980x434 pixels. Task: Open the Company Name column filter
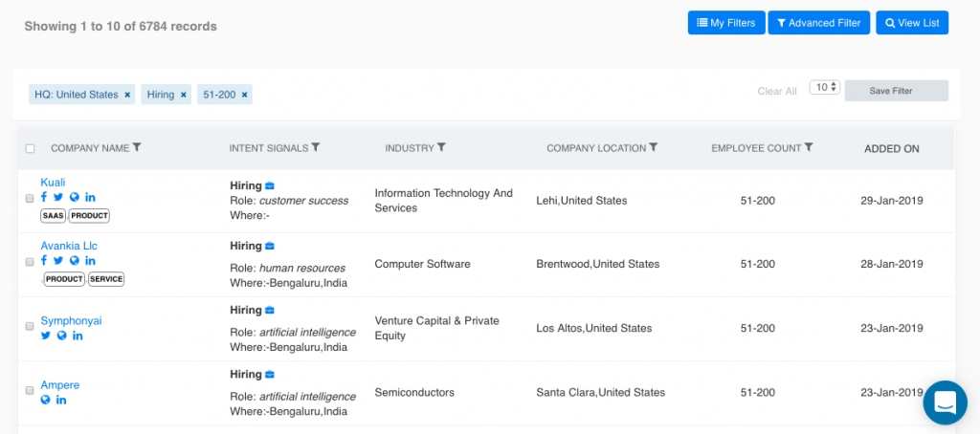[138, 147]
